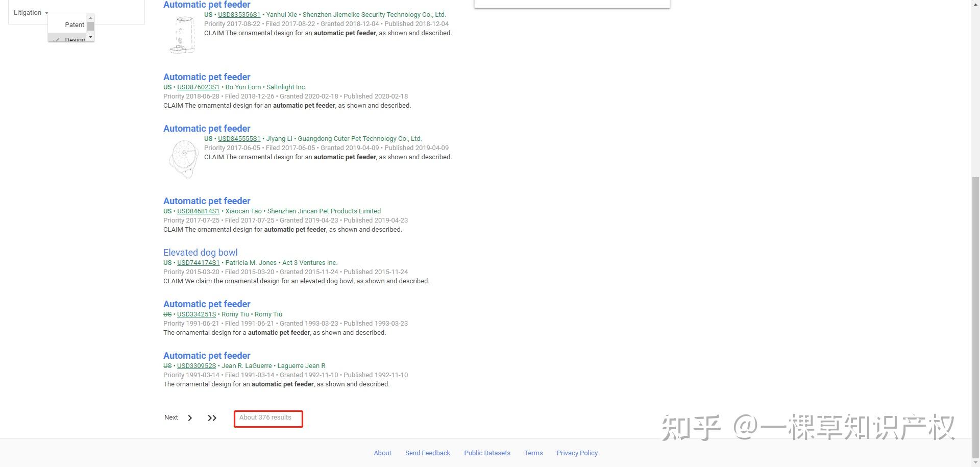Viewport: 980px width, 467px height.
Task: Click Send Feedback in footer
Action: click(428, 453)
